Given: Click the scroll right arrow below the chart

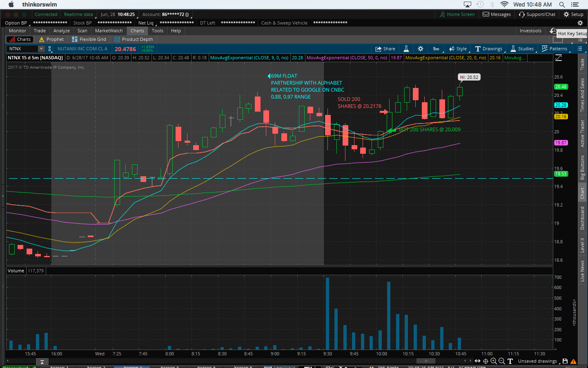Looking at the screenshot, I should 470,361.
